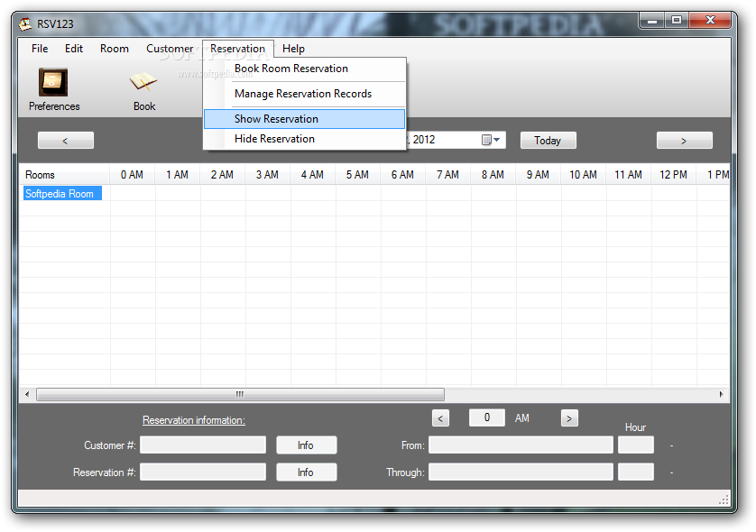This screenshot has width=756, height=532.
Task: Open the Help menu
Action: tap(293, 49)
